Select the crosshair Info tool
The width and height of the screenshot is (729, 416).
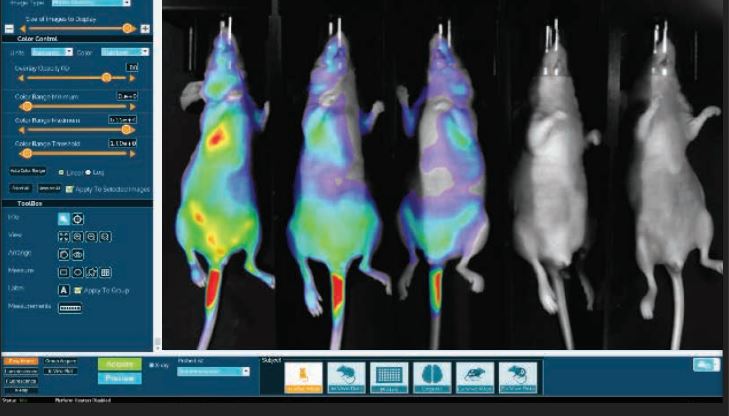(78, 218)
